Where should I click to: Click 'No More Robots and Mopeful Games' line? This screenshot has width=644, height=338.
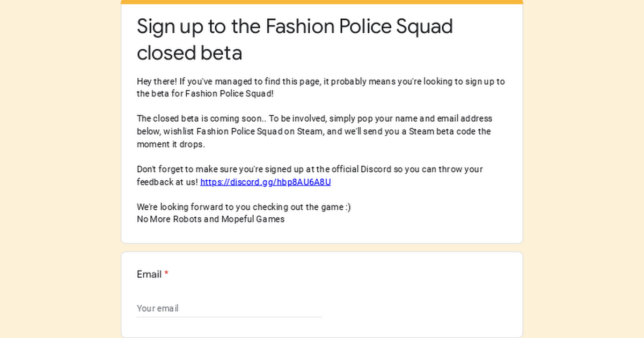click(210, 219)
